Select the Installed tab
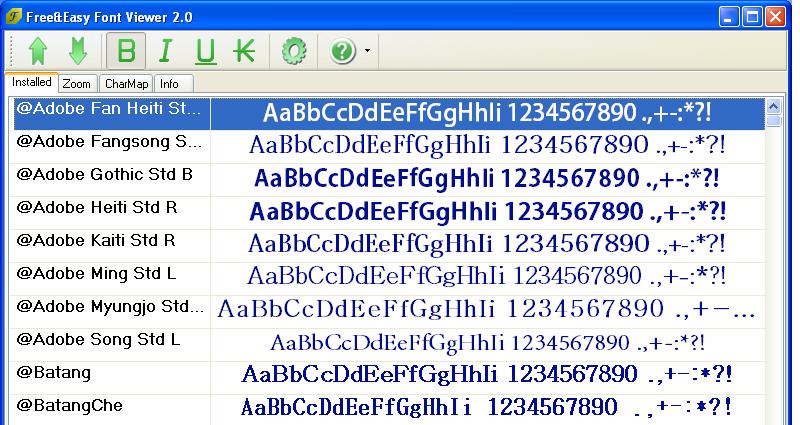The image size is (800, 425). click(x=31, y=83)
